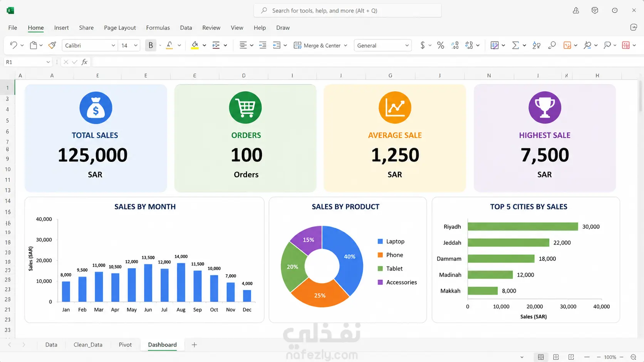Click the red table grid icon
The image size is (644, 362).
[626, 45]
